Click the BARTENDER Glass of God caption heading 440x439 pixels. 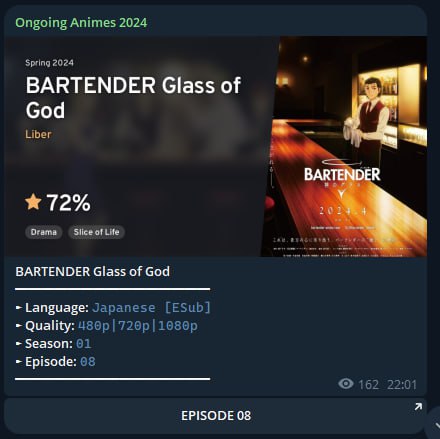pyautogui.click(x=93, y=272)
